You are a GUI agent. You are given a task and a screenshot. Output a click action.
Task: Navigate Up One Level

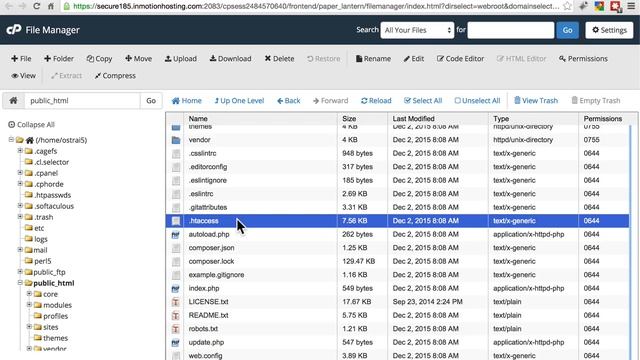239,101
